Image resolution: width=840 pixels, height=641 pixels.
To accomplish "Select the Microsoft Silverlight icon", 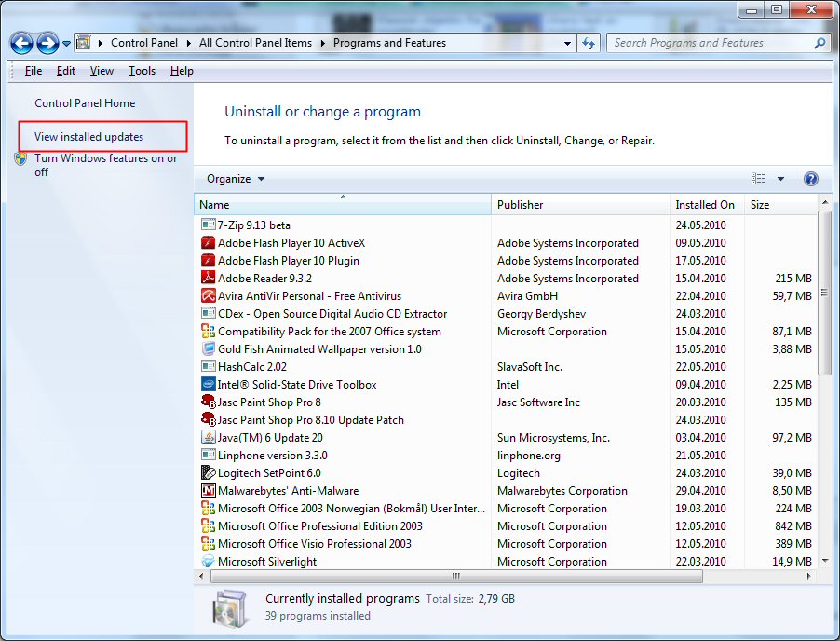I will tap(208, 561).
